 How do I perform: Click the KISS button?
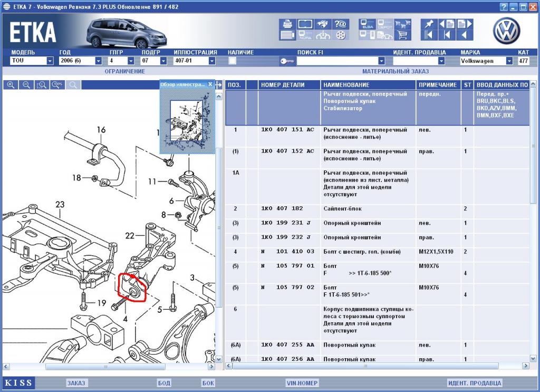click(18, 383)
